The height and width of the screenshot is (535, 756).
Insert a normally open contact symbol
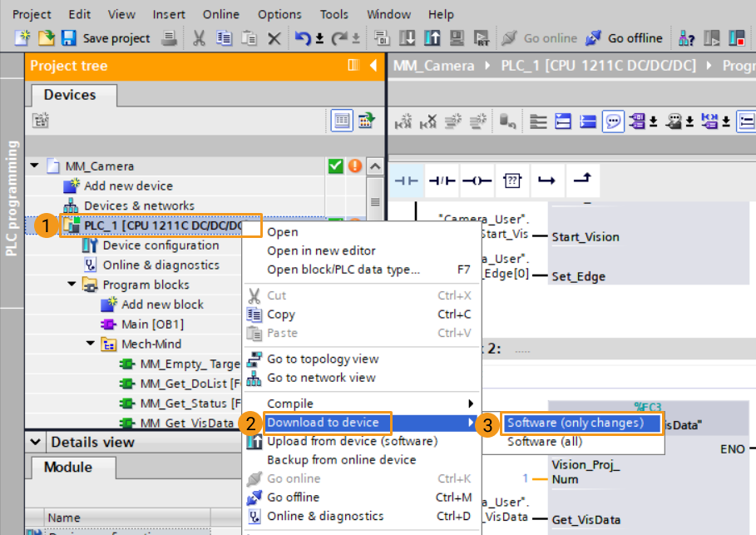406,181
